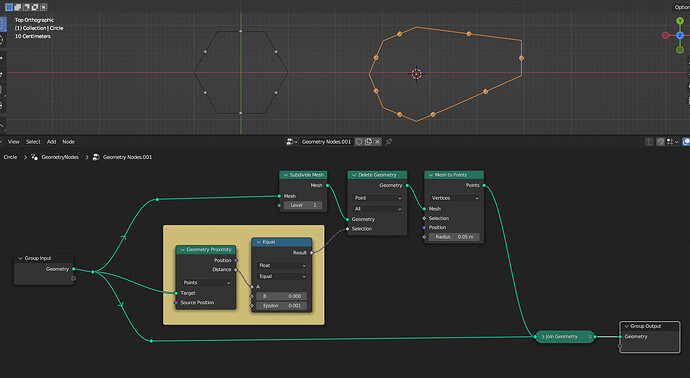This screenshot has height=378, width=690.
Task: Open the Point domain dropdown in Delete Geometry
Action: [x=378, y=198]
